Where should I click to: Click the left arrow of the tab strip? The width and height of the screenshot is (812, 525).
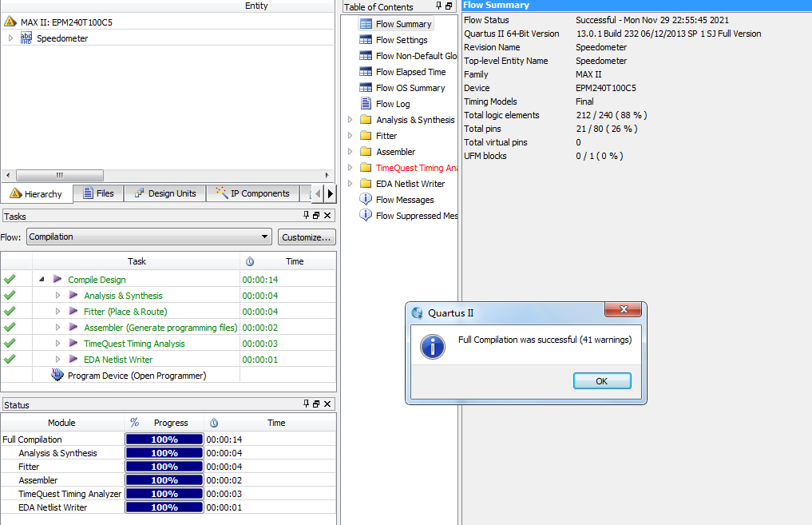318,194
